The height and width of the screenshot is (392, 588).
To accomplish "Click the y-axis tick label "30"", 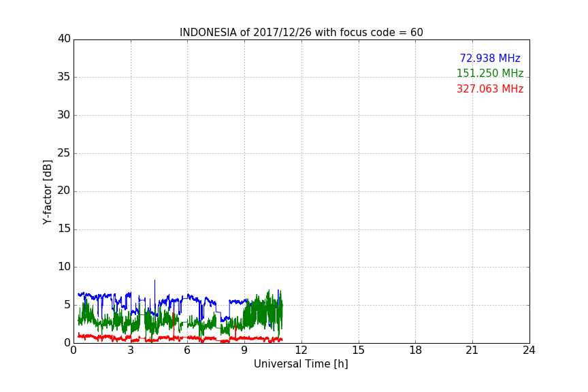I will (x=64, y=115).
